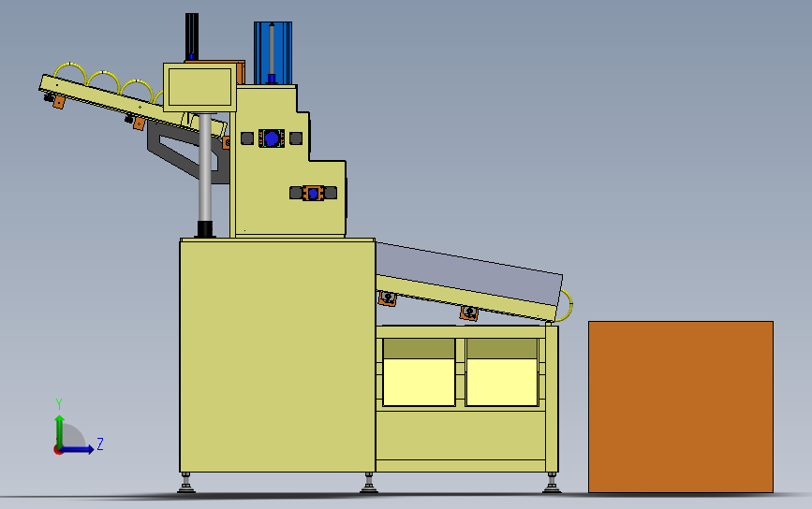Image resolution: width=812 pixels, height=509 pixels.
Task: Select the large orange box beside the machine
Action: (x=681, y=407)
